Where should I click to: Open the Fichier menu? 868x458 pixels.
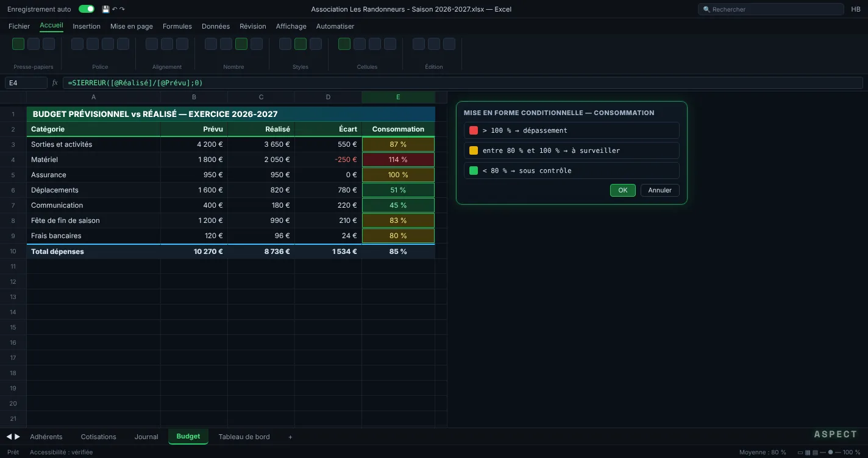pyautogui.click(x=19, y=26)
